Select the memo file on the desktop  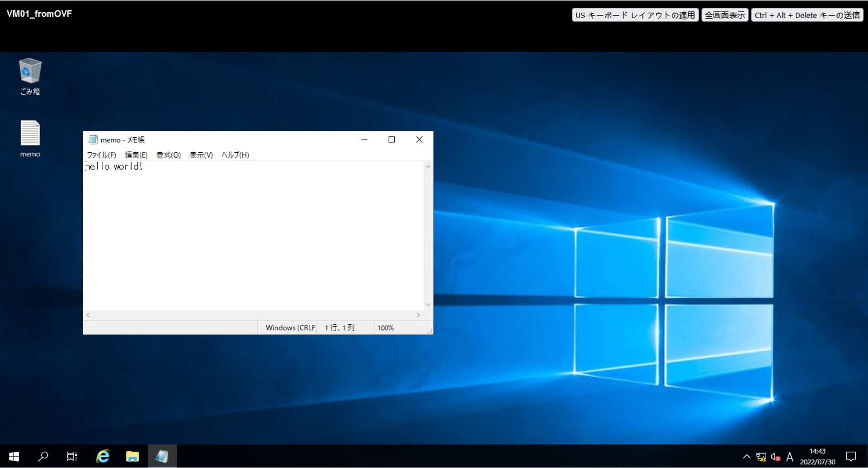(x=30, y=139)
